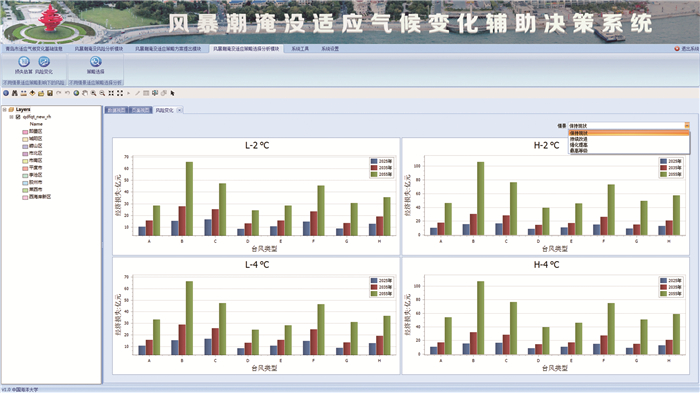
Task: Close the 风险变化 view tab
Action: [179, 110]
